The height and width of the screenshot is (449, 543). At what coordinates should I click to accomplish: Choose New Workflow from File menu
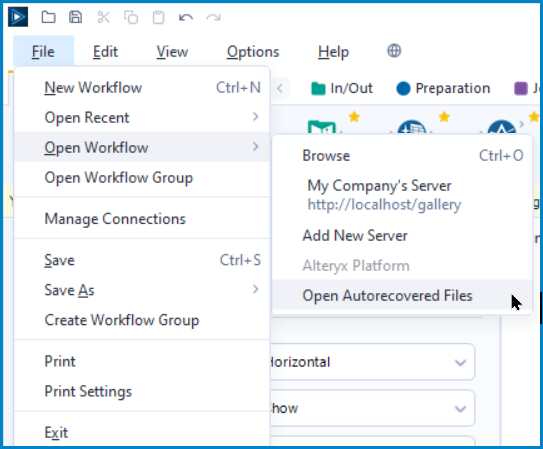(142, 88)
